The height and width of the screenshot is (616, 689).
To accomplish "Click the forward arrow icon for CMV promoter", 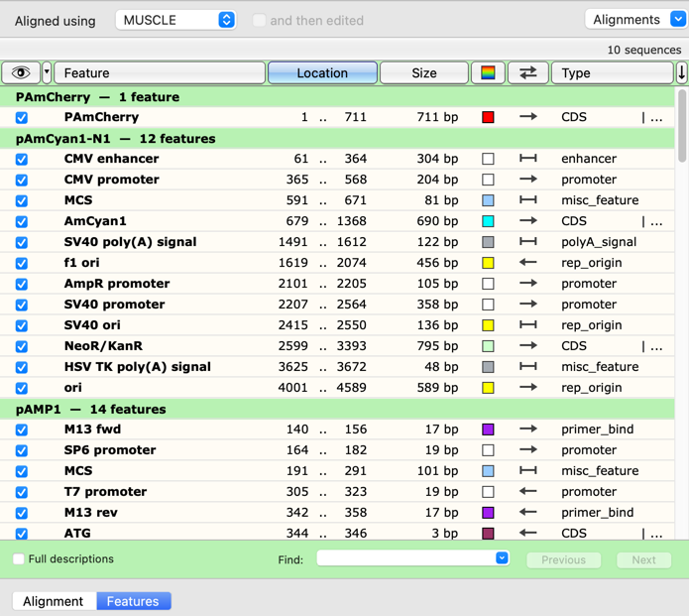I will click(x=527, y=180).
